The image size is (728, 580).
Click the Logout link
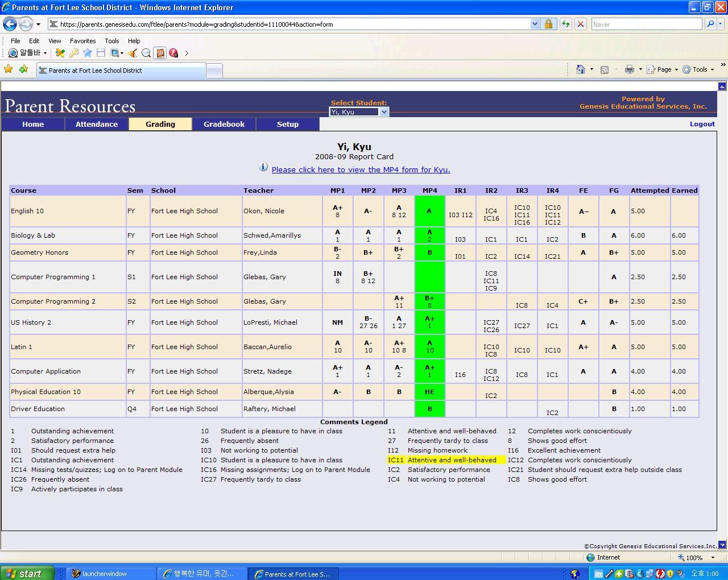[x=702, y=124]
